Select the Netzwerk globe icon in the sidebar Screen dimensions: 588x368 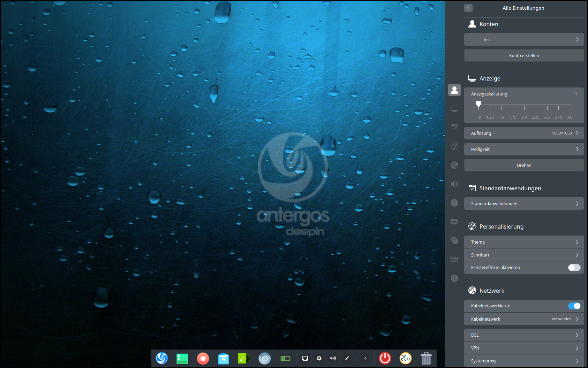[x=454, y=165]
